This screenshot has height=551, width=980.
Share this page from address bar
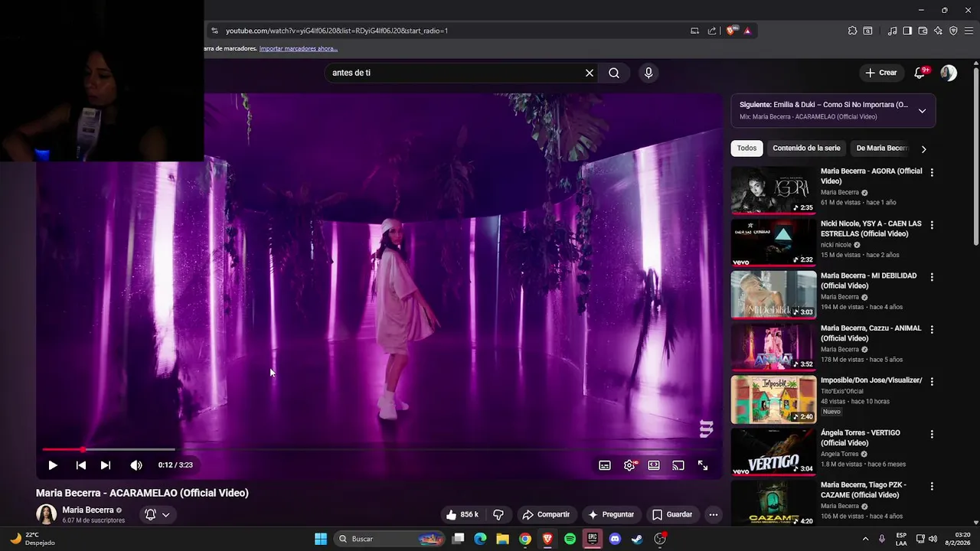(x=712, y=31)
